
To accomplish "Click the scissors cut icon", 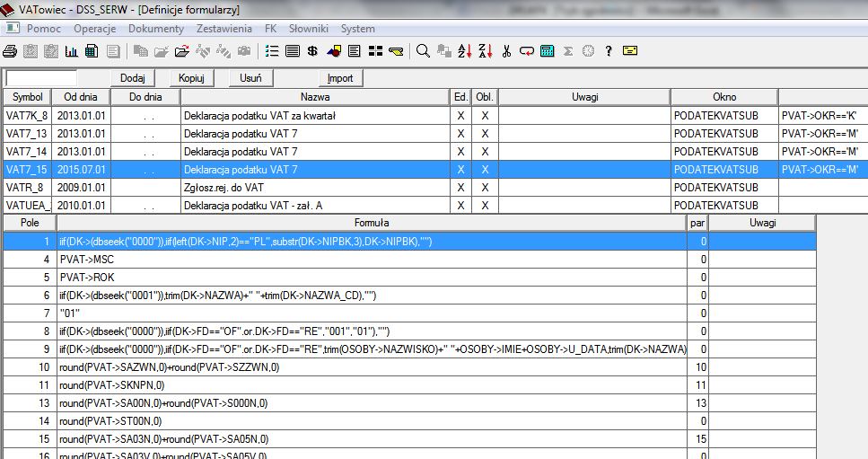I will (507, 50).
